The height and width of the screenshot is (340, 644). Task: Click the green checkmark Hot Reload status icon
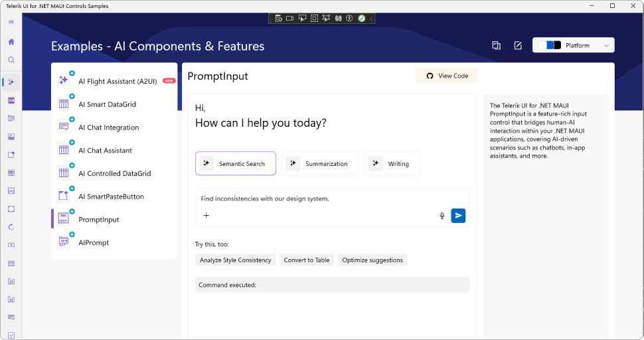[361, 19]
